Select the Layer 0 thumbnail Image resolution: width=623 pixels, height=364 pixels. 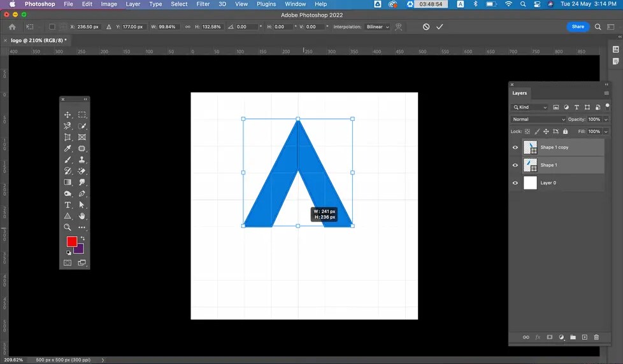pyautogui.click(x=530, y=183)
